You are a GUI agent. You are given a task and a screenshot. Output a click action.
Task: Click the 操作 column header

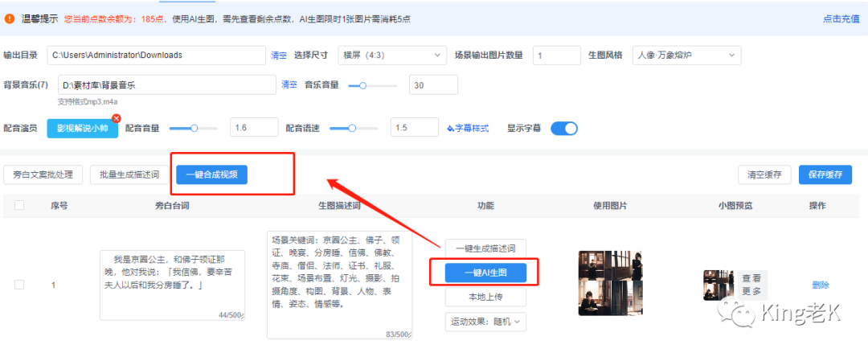[817, 206]
